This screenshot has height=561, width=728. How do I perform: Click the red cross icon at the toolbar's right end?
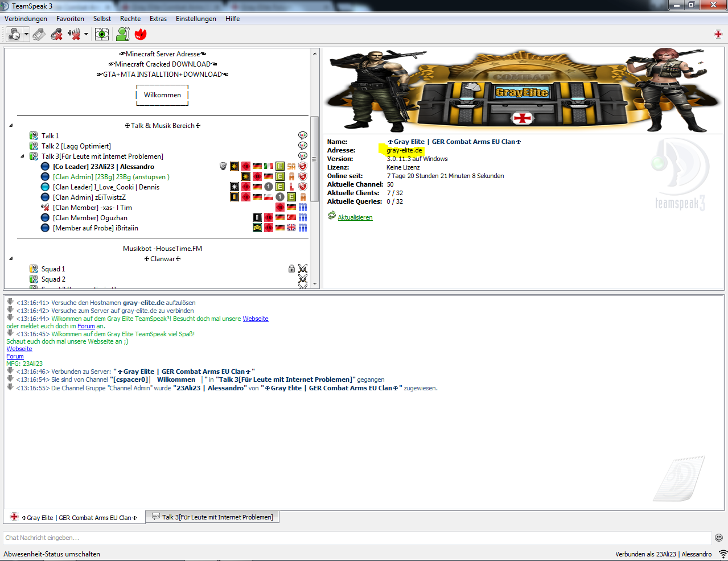718,34
